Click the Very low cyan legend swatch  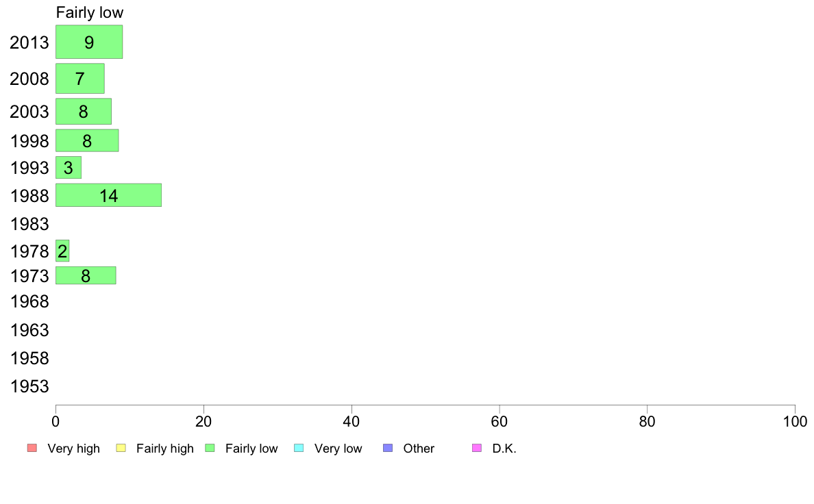point(299,448)
